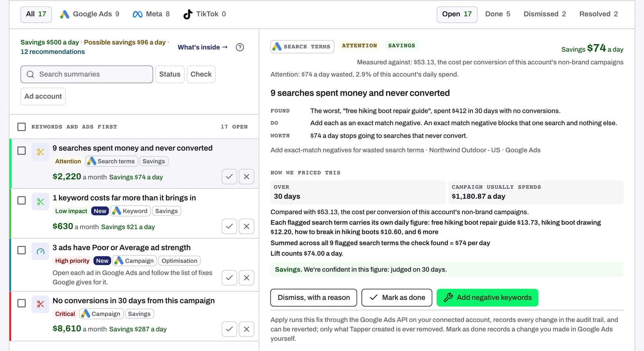Click Google Ads logo in platform filter
This screenshot has width=644, height=351.
(64, 14)
